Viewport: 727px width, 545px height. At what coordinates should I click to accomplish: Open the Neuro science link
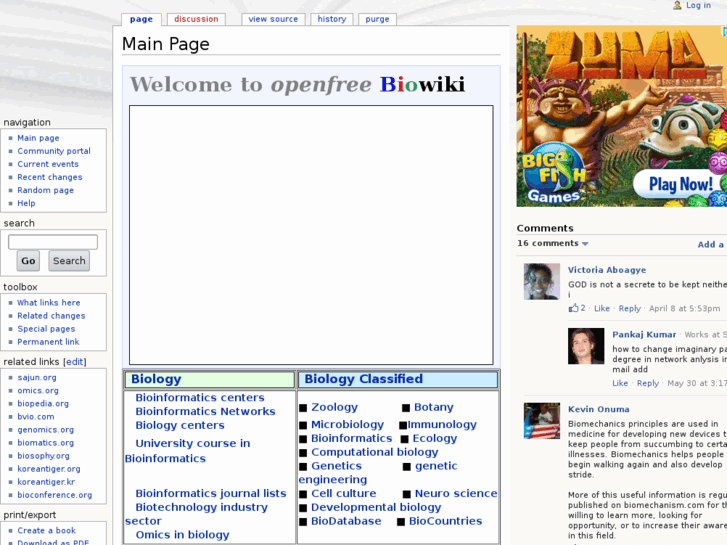(456, 494)
